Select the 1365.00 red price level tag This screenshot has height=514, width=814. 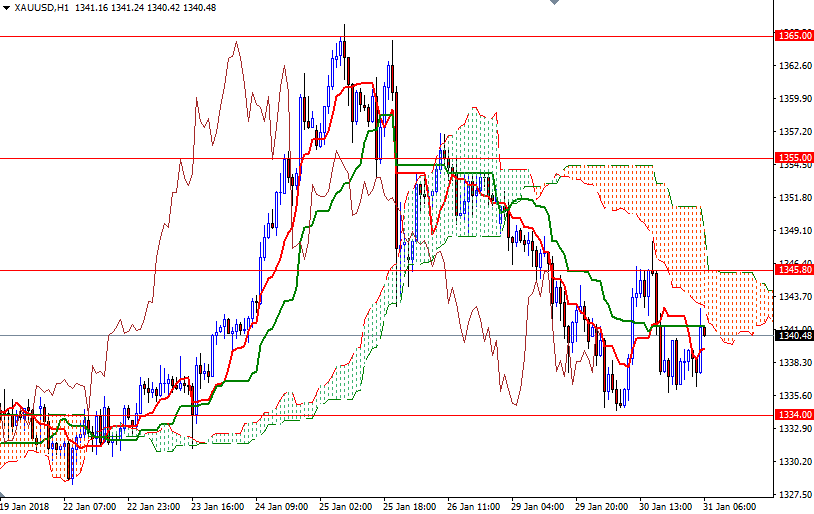(794, 36)
